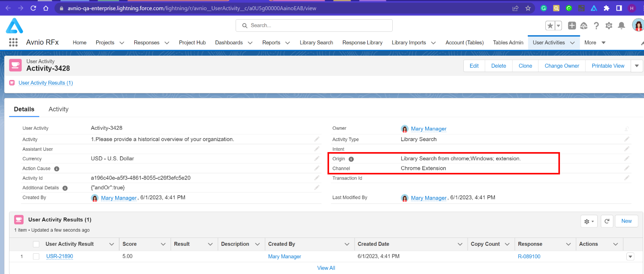Click the Delete record button

click(499, 66)
